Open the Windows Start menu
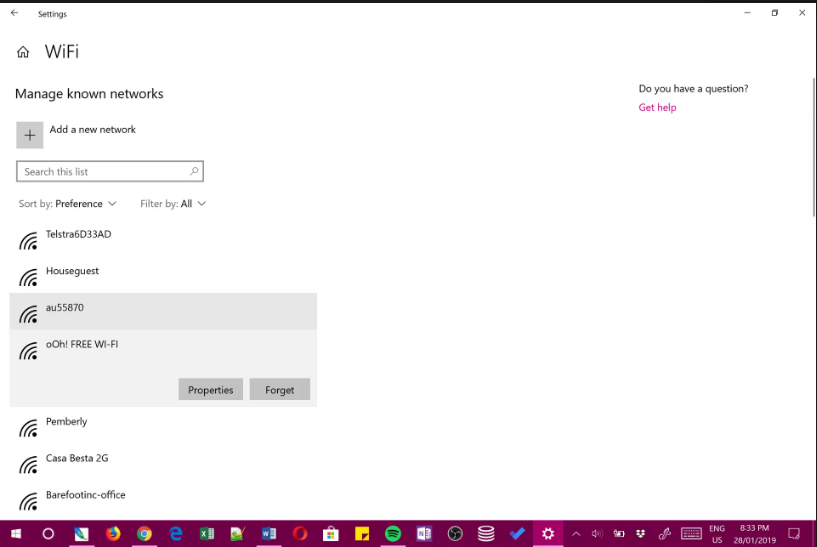The height and width of the screenshot is (547, 817). (x=16, y=533)
